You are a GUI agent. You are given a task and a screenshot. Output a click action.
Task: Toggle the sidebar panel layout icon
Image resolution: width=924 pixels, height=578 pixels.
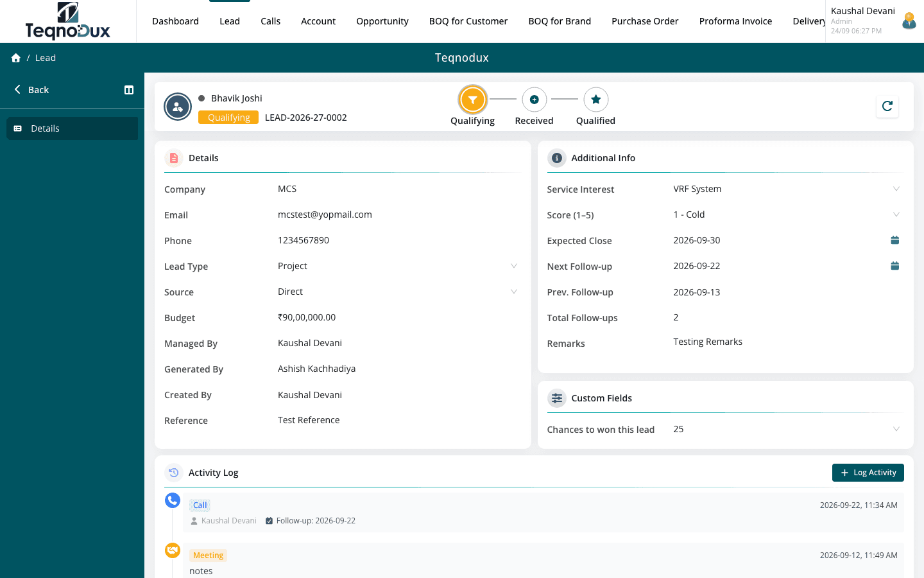coord(129,90)
